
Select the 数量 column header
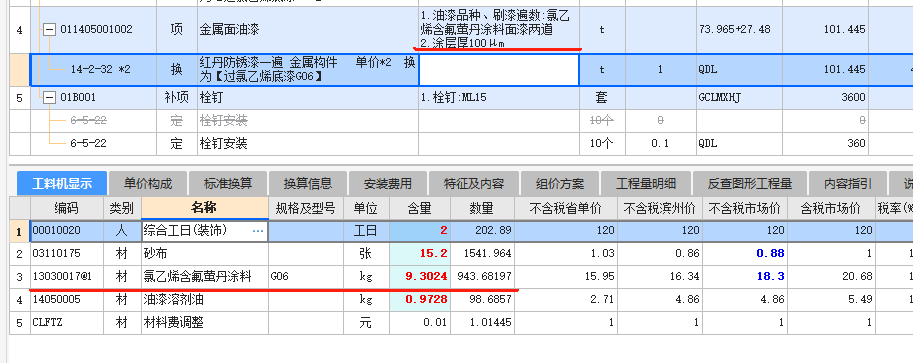482,208
